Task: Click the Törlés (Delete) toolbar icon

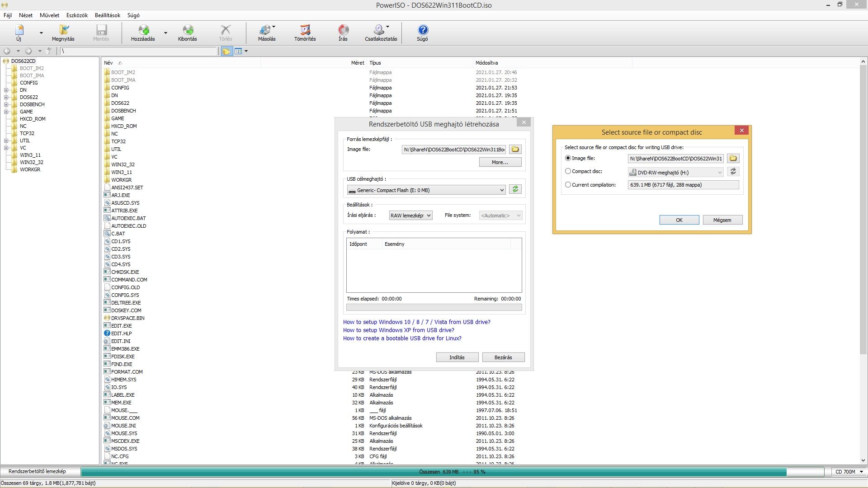Action: pyautogui.click(x=225, y=30)
